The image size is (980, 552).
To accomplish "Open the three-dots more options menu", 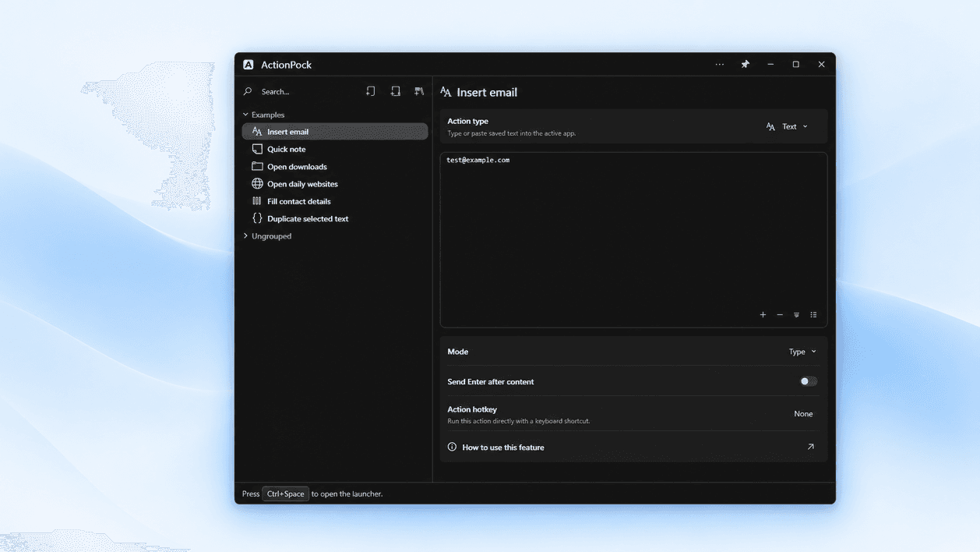I will pyautogui.click(x=720, y=65).
